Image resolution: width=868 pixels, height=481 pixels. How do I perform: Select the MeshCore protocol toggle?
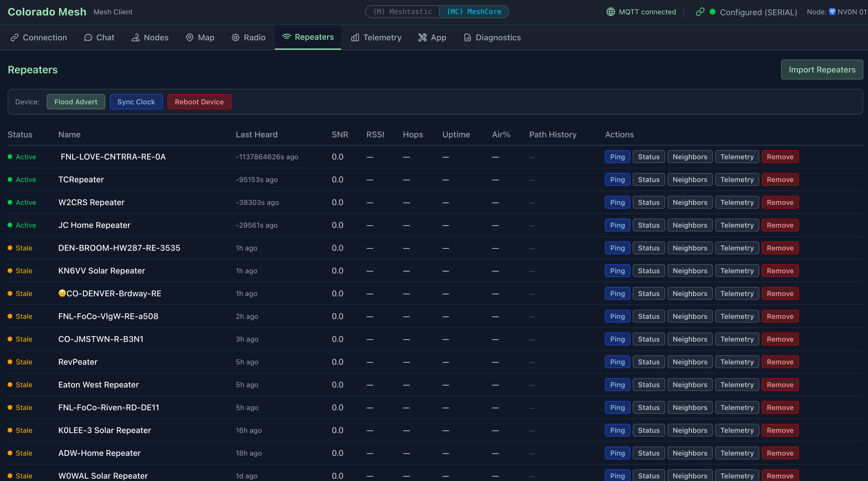coord(474,12)
